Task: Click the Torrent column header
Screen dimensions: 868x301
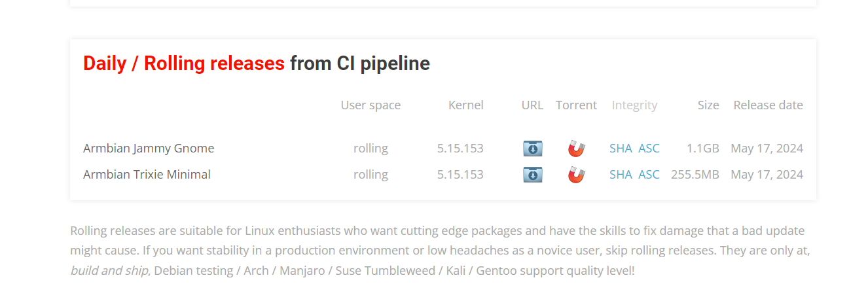Action: [x=576, y=105]
